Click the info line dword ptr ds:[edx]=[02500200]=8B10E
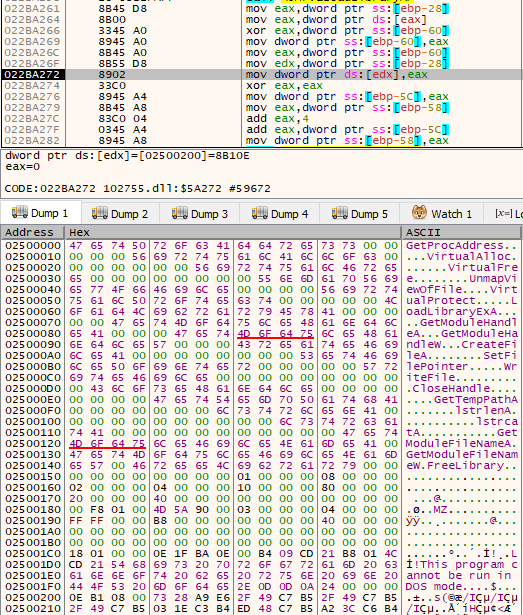 click(x=127, y=156)
